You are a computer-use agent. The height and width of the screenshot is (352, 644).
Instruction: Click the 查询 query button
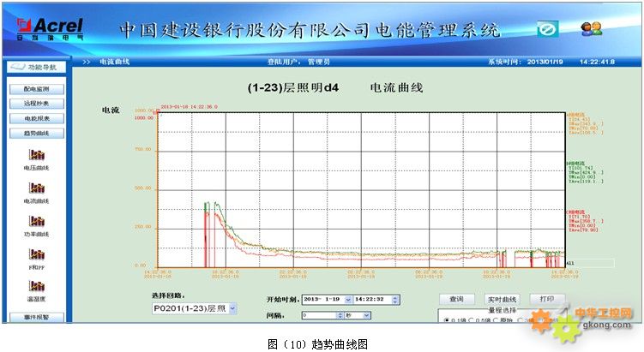point(456,299)
